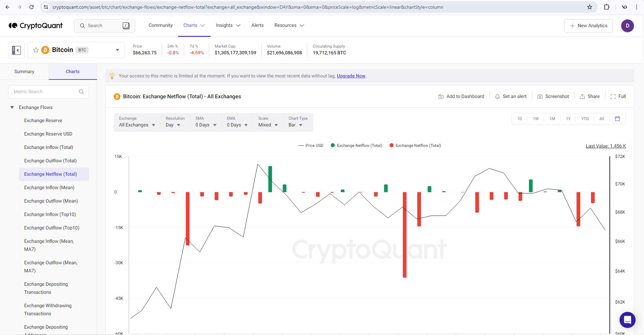Open the custom date range calendar
Viewport: 644px width, 335px height.
click(618, 119)
